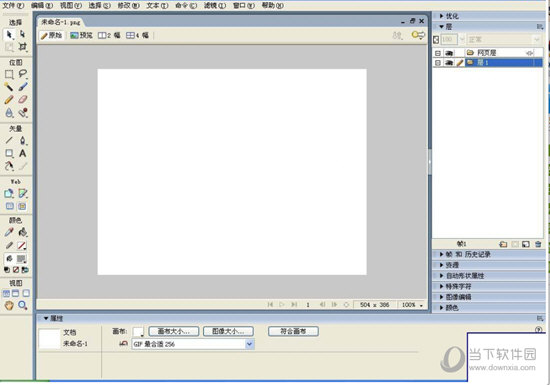Screen dimensions: 550x385
Task: Expand the 自动形状属性 panel
Action: 442,276
